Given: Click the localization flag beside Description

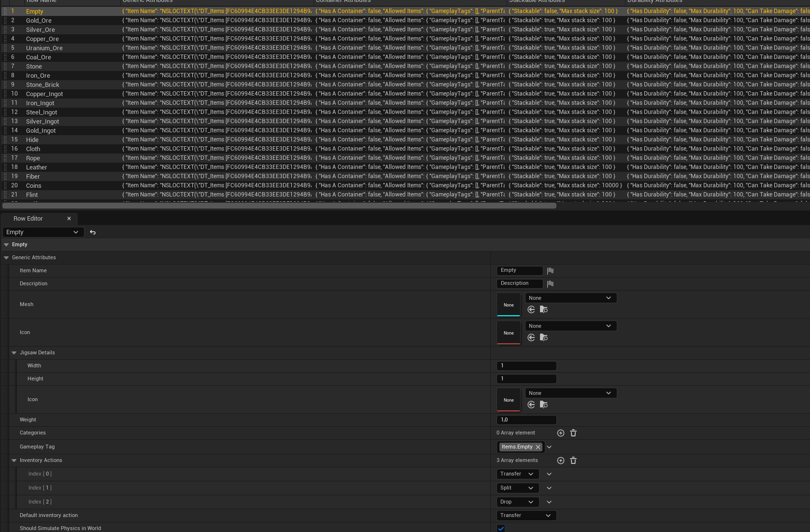Looking at the screenshot, I should pyautogui.click(x=550, y=284).
